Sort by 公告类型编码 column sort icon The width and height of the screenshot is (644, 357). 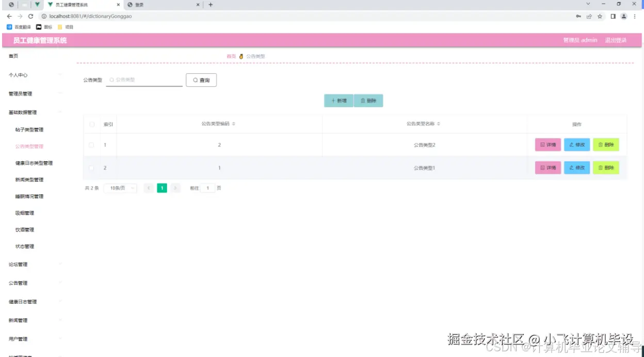pos(234,124)
